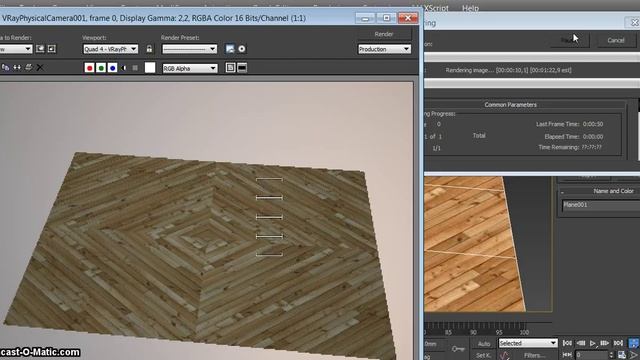Viewport: 640px width, 360px height.
Task: Click the render progress bar
Action: [x=532, y=57]
